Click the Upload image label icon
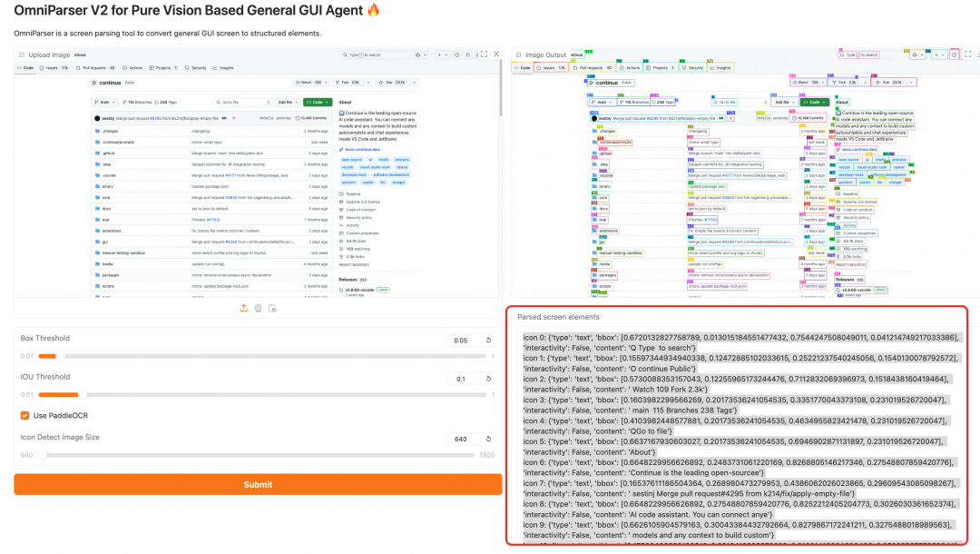The image size is (980, 554). pyautogui.click(x=22, y=55)
